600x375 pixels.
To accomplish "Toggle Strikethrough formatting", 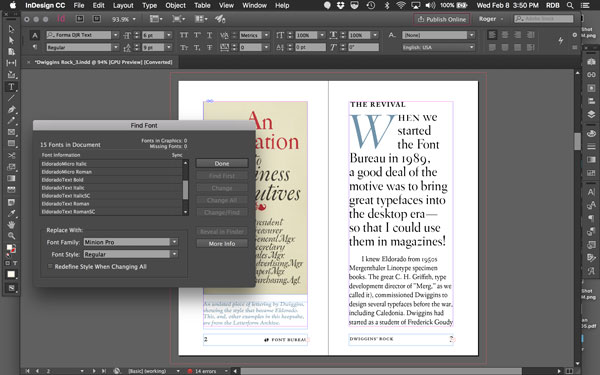I will tap(209, 47).
